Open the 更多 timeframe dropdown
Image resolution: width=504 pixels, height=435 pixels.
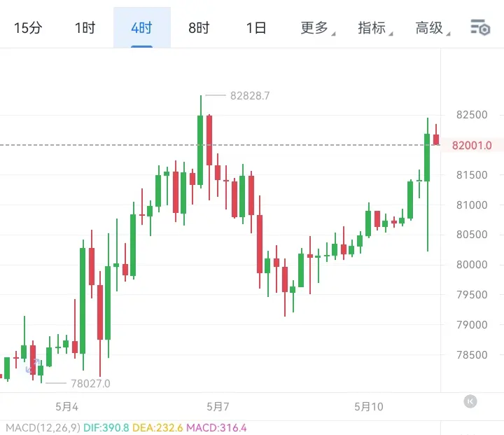point(317,28)
